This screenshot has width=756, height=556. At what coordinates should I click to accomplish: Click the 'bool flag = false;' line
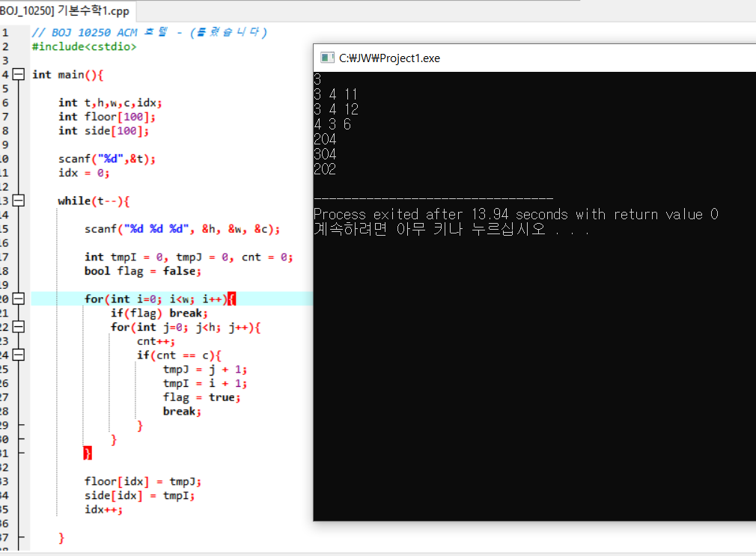[143, 271]
